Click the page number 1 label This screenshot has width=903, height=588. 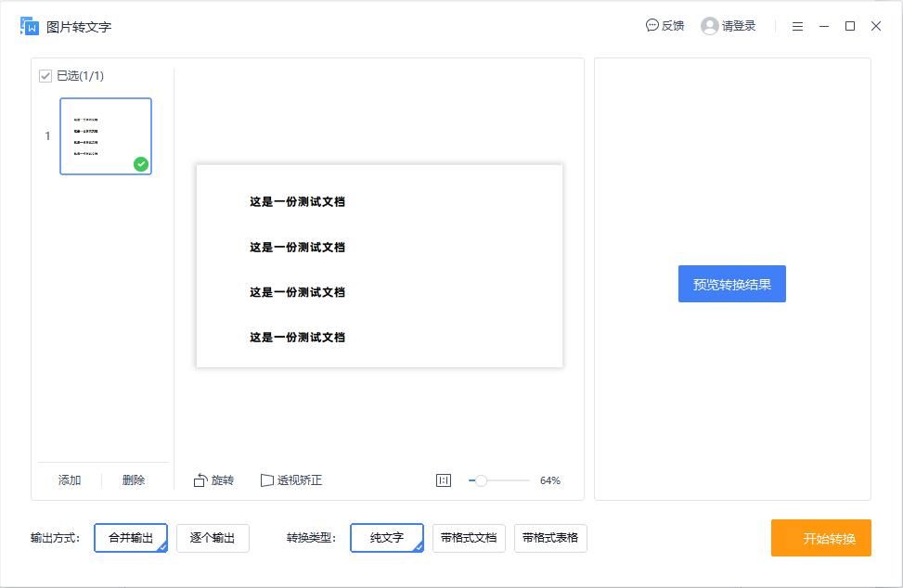[47, 136]
